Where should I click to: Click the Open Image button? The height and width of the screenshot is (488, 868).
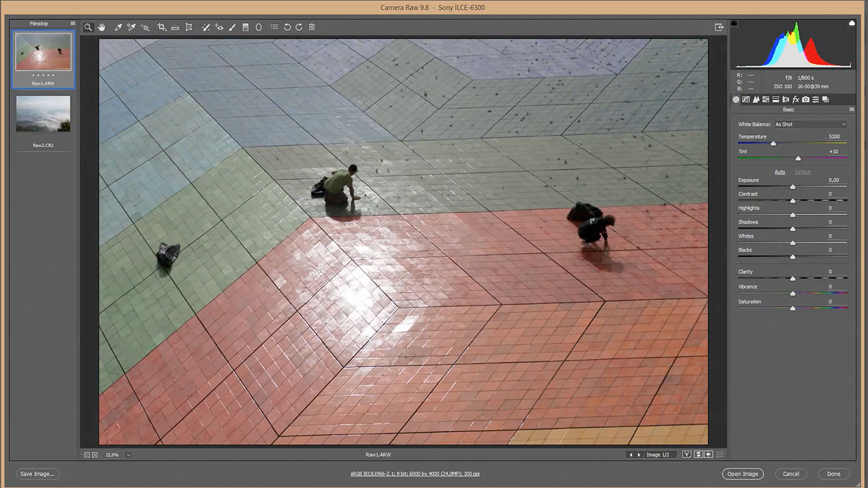[x=742, y=474]
